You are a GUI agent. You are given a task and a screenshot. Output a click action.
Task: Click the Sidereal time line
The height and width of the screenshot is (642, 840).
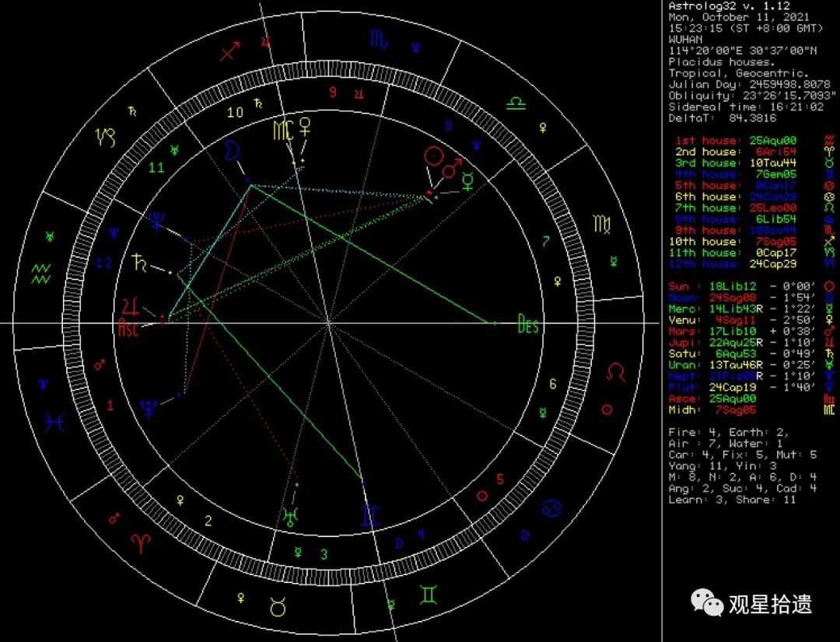(746, 107)
